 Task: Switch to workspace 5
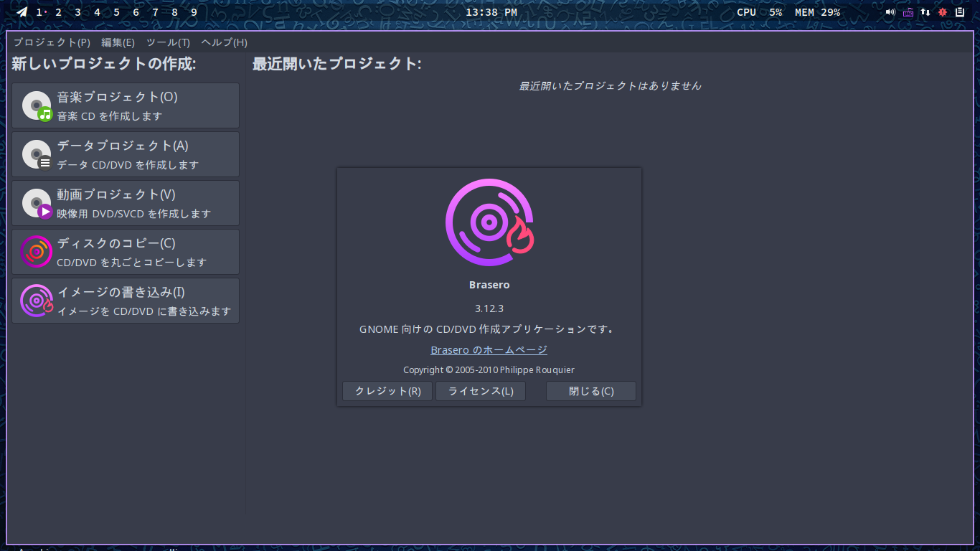116,12
